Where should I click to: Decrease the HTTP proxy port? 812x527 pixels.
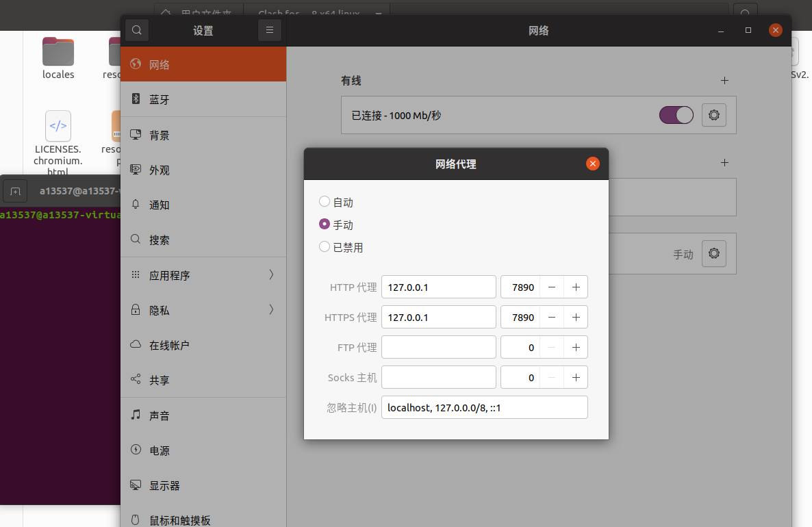pos(552,287)
